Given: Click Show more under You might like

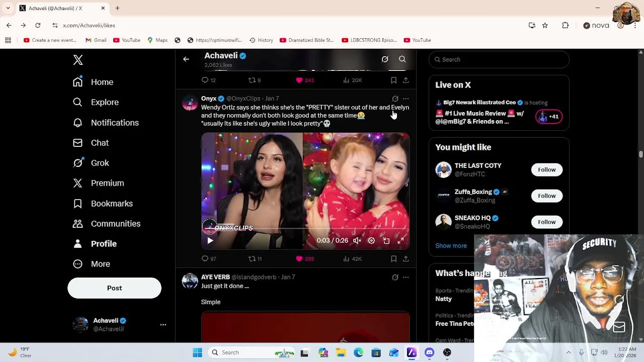Looking at the screenshot, I should click(x=451, y=246).
